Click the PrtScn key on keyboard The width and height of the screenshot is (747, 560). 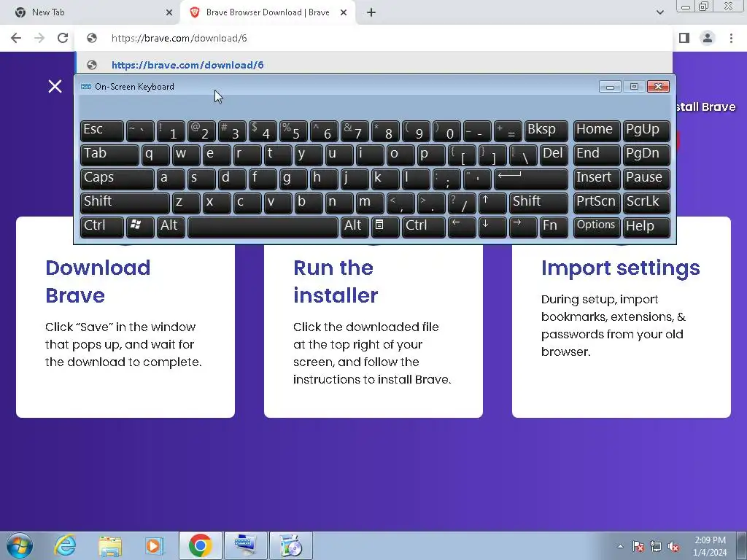coord(596,203)
